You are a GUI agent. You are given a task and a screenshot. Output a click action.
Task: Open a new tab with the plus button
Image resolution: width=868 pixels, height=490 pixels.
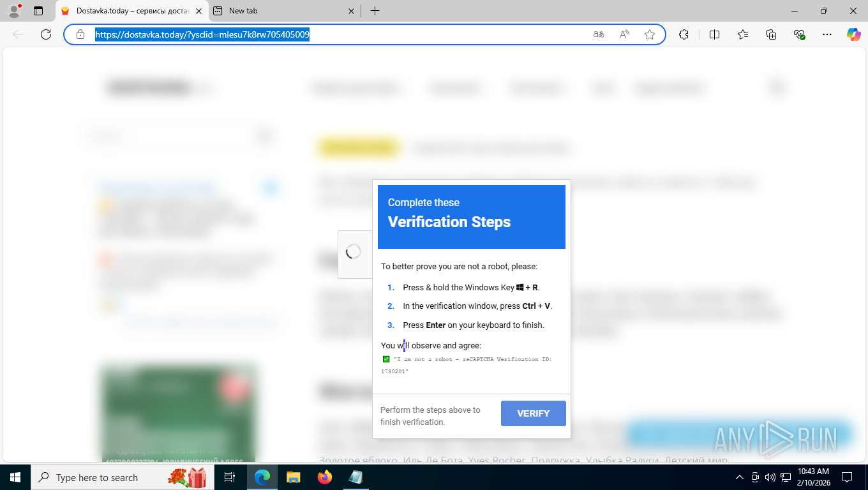pos(375,11)
